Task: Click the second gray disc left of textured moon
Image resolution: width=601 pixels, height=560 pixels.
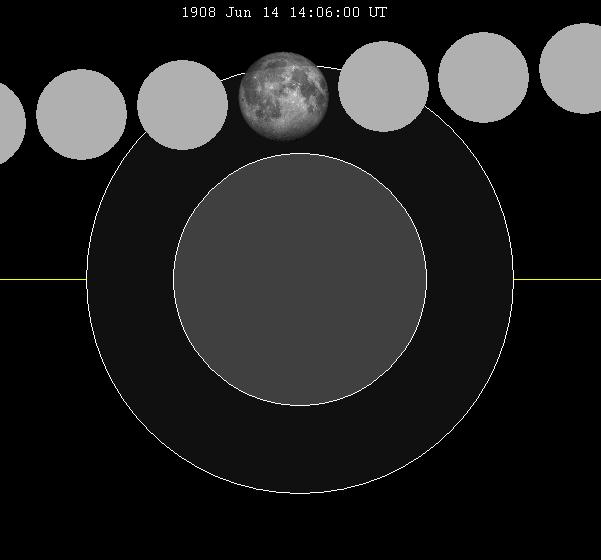Action: (81, 114)
